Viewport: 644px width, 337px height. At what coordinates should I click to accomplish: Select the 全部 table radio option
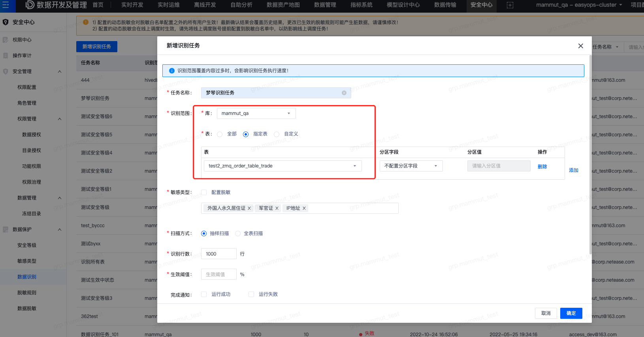point(220,134)
